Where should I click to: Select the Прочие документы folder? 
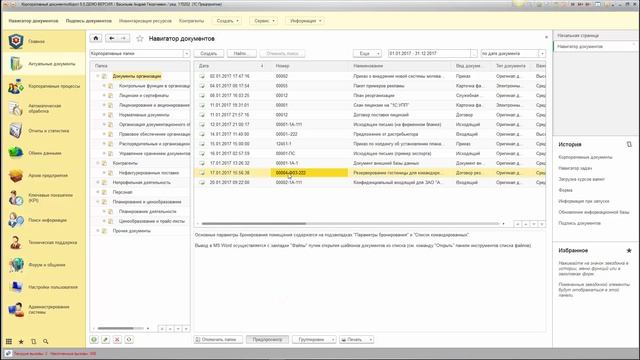[x=131, y=231]
